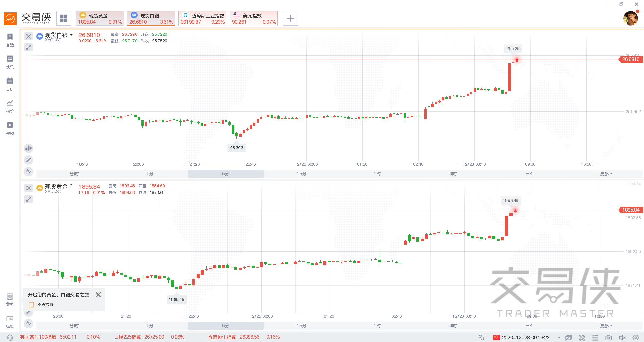Select 分时 timeframe on silver chart
This screenshot has height=342, width=644.
[74, 174]
